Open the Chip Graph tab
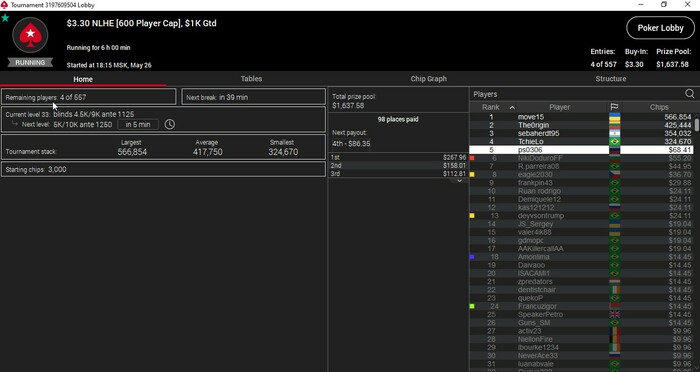The width and height of the screenshot is (700, 372). 429,79
